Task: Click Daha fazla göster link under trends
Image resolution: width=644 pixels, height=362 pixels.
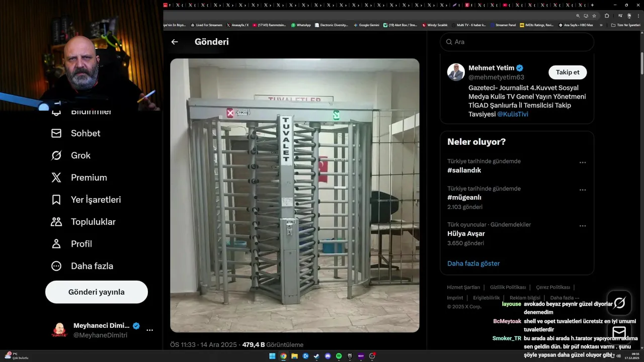Action: pos(473,263)
